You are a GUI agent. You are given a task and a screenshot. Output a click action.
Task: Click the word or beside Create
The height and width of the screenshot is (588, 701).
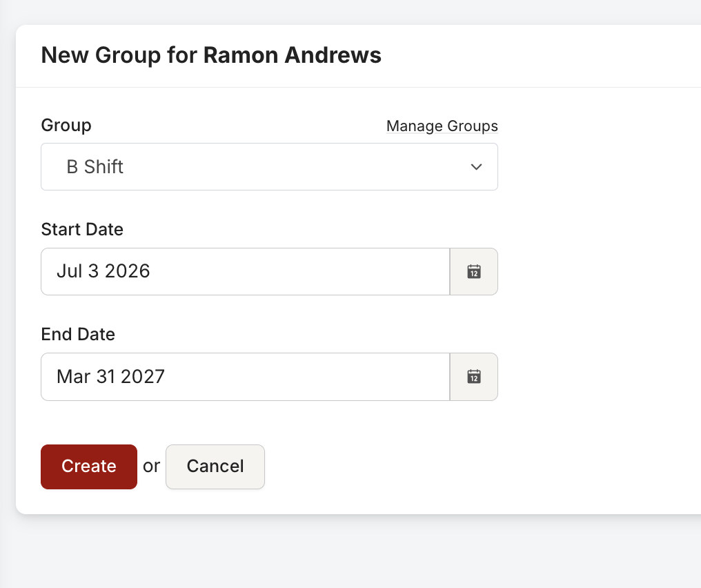pos(151,467)
